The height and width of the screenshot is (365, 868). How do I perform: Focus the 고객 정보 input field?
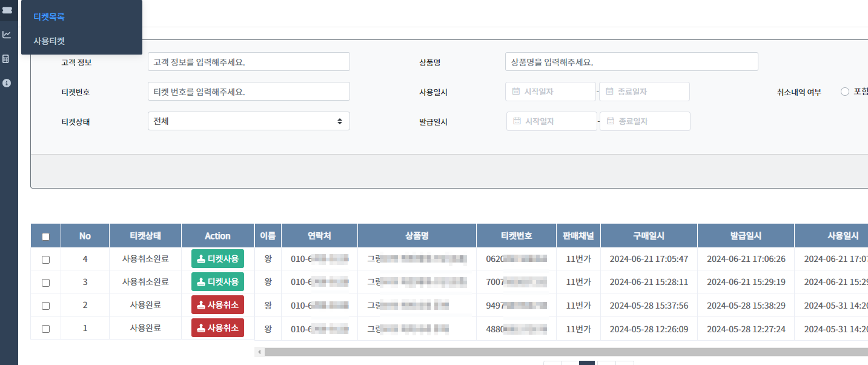click(249, 62)
